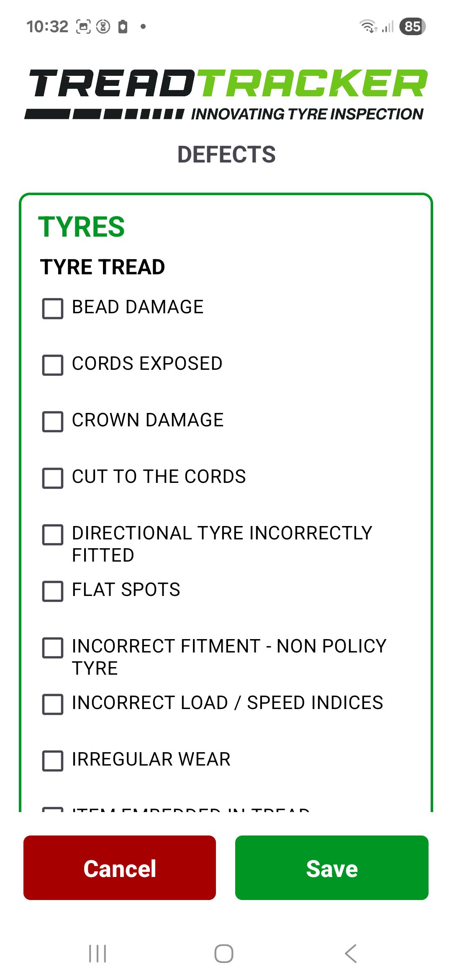Tap the TreadTracker logo
Image resolution: width=452 pixels, height=980 pixels.
226,94
